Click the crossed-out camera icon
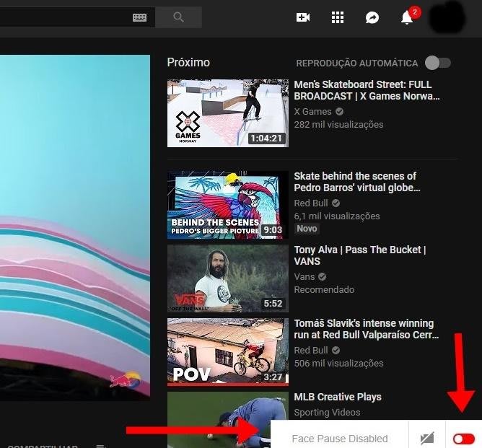This screenshot has height=448, width=482. 426,439
